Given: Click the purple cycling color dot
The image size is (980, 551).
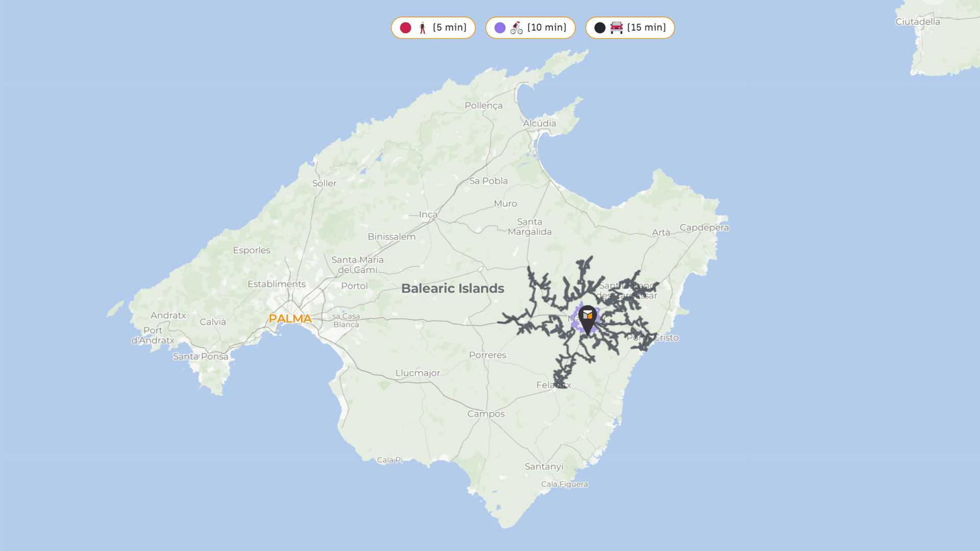Looking at the screenshot, I should [x=500, y=28].
